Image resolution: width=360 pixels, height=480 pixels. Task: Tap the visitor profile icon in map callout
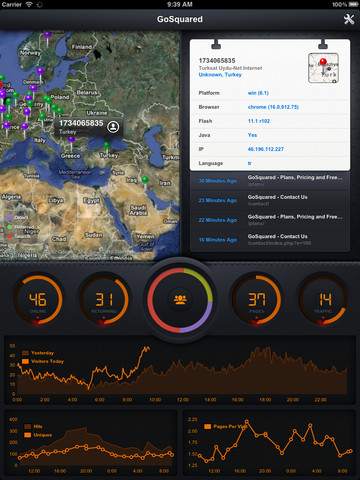point(113,127)
